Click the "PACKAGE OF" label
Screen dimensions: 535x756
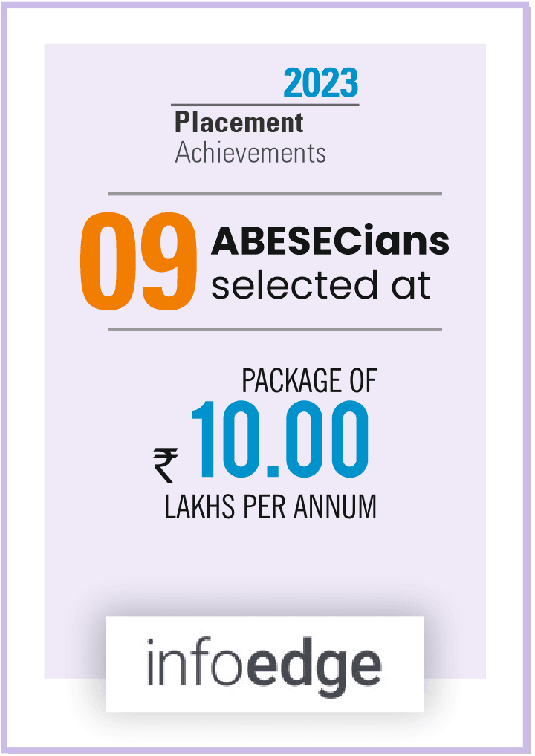(309, 382)
